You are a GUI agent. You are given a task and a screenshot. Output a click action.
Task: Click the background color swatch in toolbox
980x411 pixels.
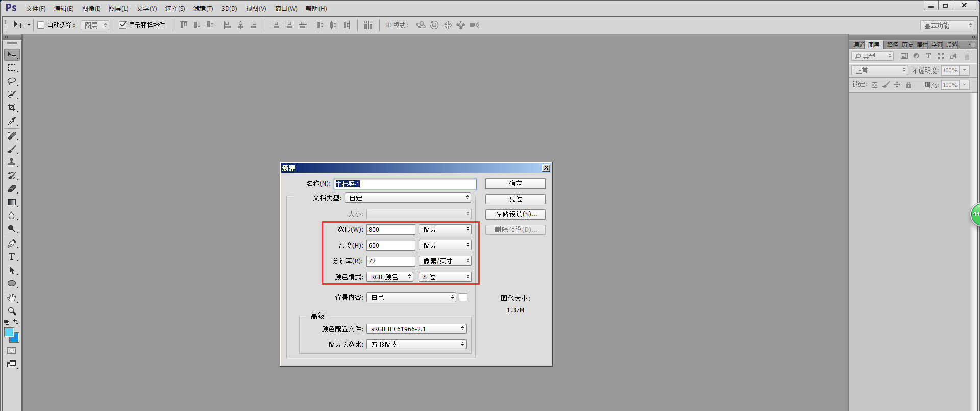[16, 339]
